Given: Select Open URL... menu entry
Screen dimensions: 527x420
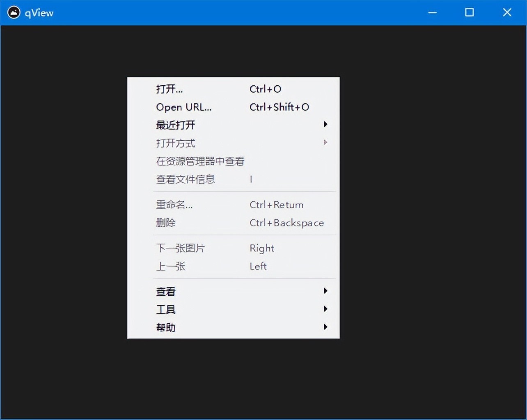Looking at the screenshot, I should [x=233, y=107].
